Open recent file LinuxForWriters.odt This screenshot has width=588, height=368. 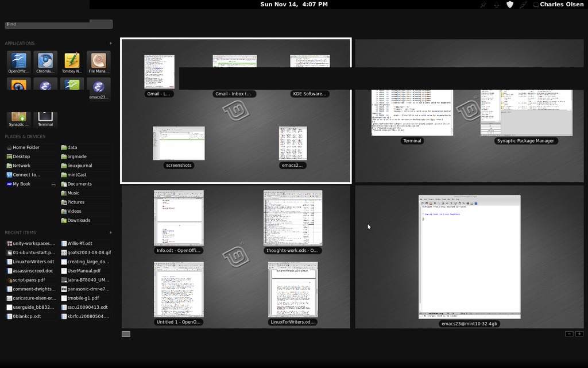(33, 262)
